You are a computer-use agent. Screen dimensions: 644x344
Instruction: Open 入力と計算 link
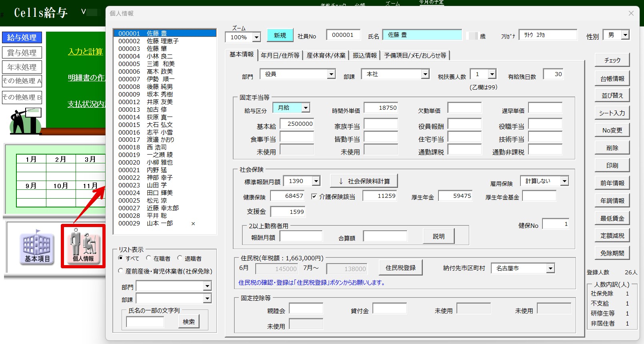click(x=86, y=52)
